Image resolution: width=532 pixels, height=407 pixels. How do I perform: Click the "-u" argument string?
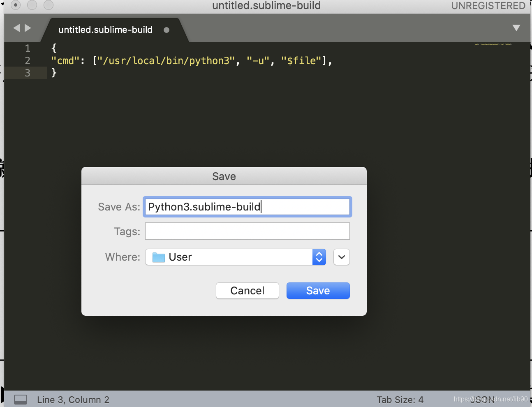click(x=258, y=61)
